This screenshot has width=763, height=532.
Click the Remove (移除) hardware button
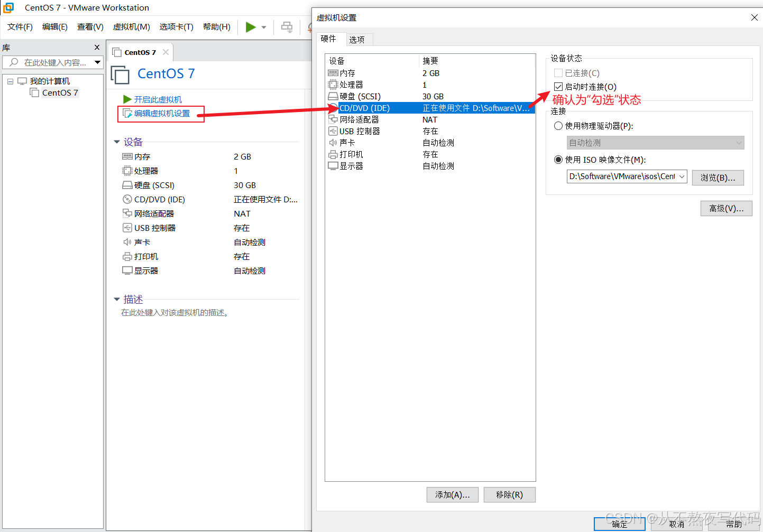click(509, 495)
